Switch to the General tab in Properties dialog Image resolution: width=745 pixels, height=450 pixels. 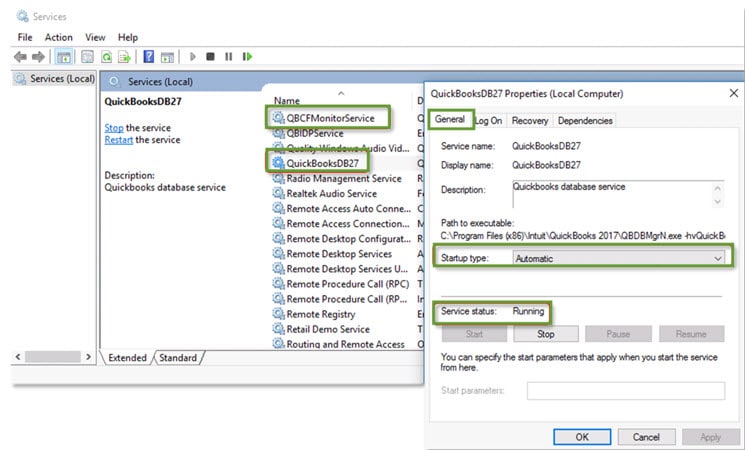pos(450,119)
